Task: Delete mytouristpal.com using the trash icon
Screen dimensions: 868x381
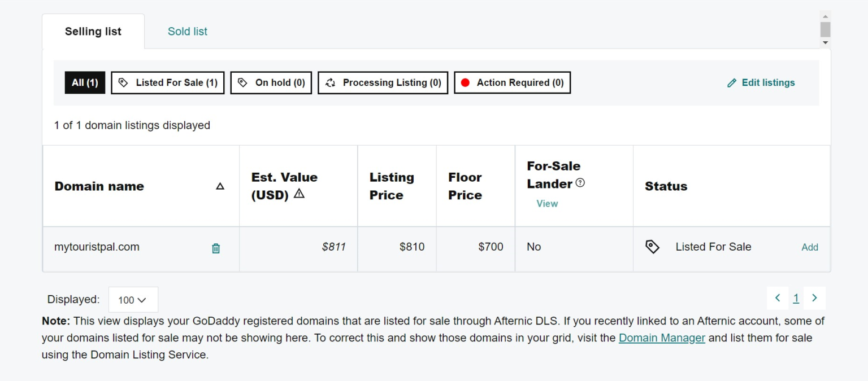Action: pyautogui.click(x=216, y=248)
